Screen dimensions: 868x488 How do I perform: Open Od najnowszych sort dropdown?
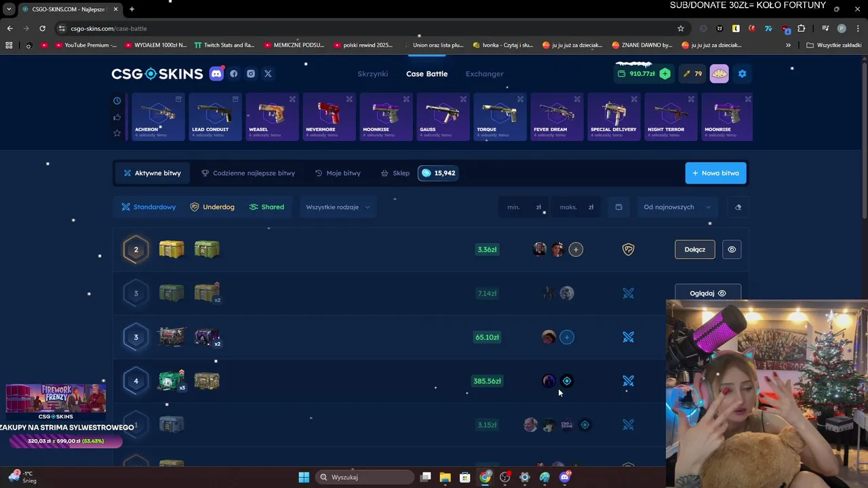677,207
